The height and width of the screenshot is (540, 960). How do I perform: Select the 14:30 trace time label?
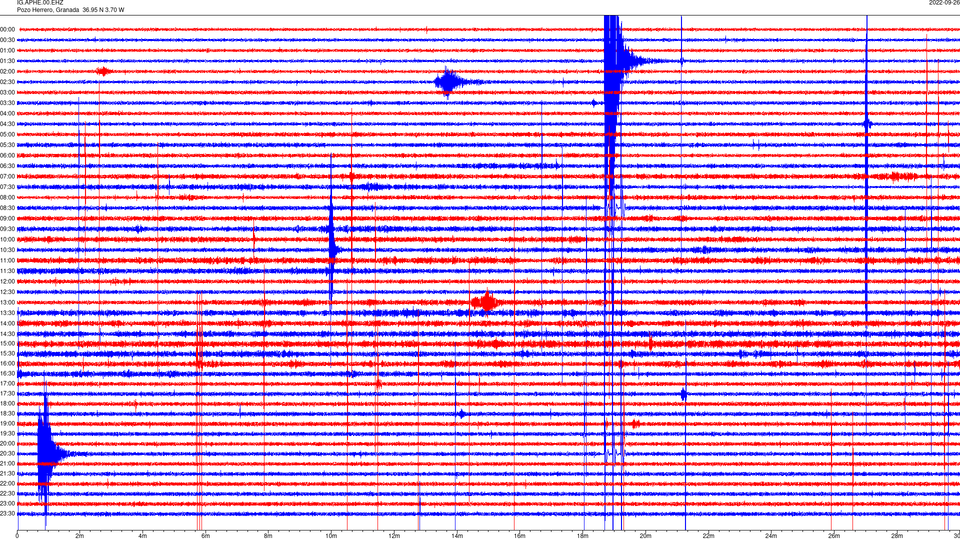(8, 334)
